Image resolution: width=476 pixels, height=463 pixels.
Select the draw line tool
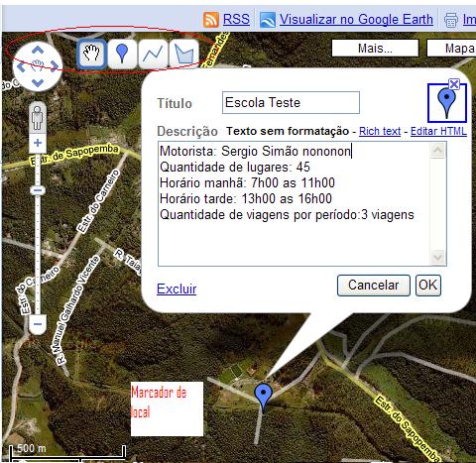click(x=153, y=54)
